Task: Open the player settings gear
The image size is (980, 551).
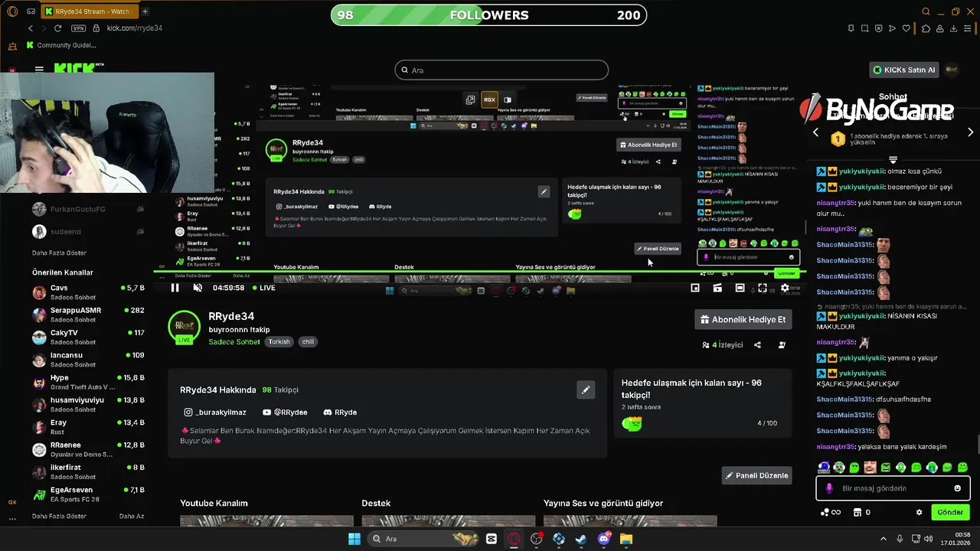Action: click(785, 288)
